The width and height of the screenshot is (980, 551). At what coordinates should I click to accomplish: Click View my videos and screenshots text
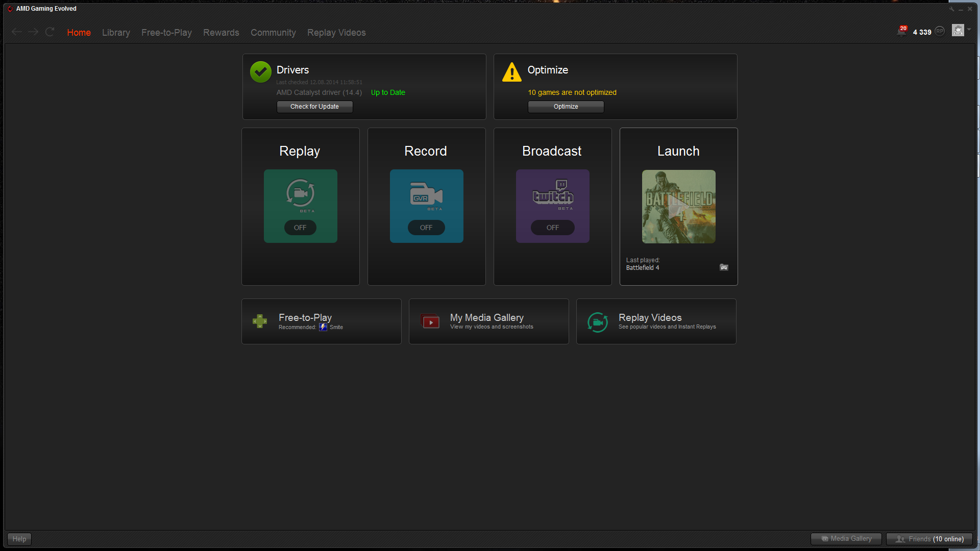pos(492,327)
